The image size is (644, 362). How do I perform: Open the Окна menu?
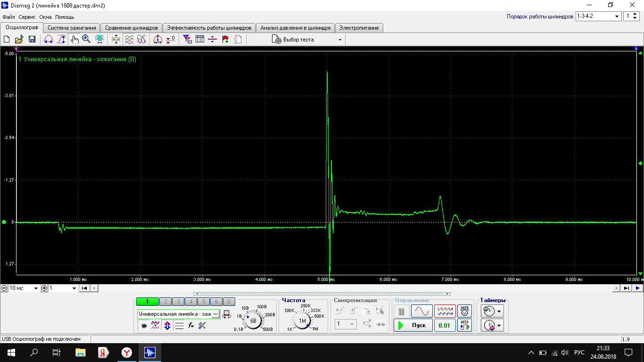click(x=45, y=17)
